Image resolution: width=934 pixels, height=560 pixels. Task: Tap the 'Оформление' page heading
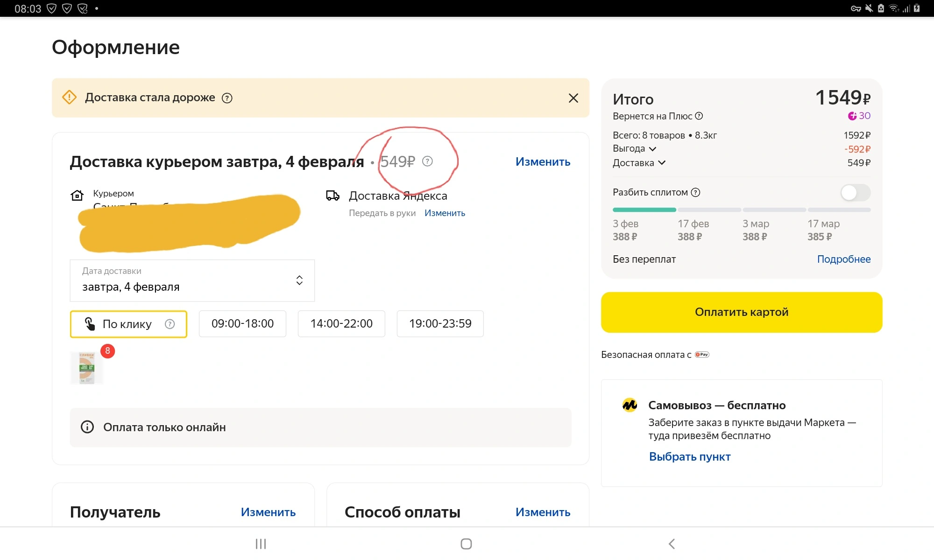point(116,48)
